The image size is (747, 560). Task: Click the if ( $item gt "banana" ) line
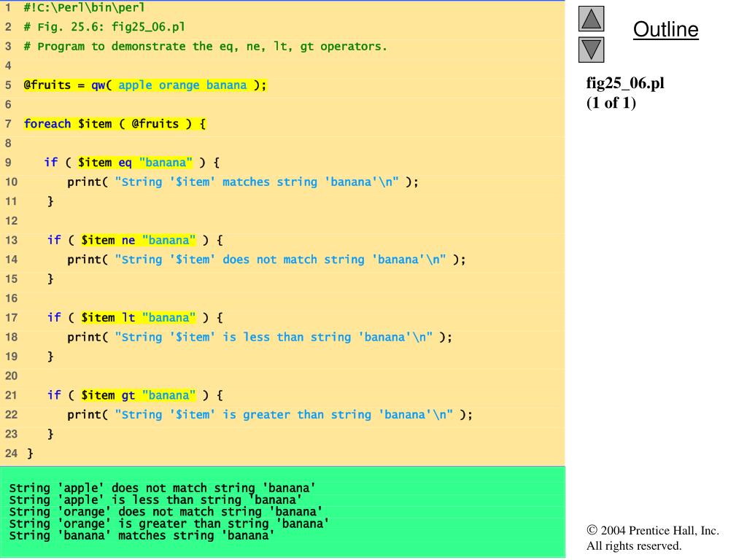135,395
